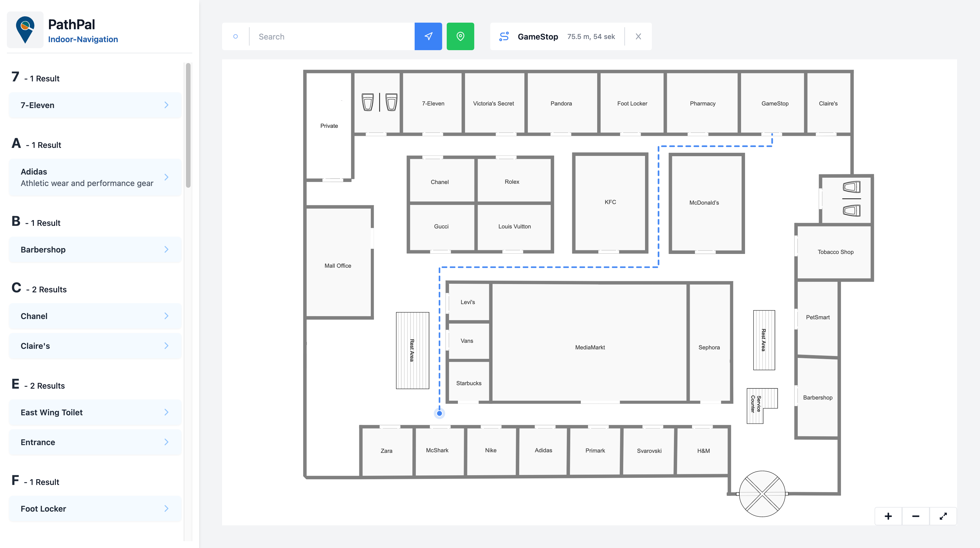Expand the Adidas entry chevron
The height and width of the screenshot is (548, 980).
click(x=166, y=177)
